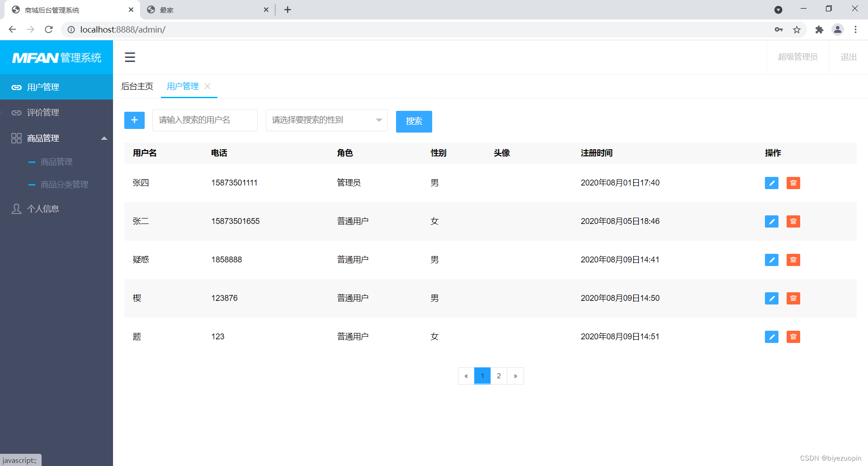Delete user 楔 with trash icon
The height and width of the screenshot is (466, 868).
[x=793, y=299]
